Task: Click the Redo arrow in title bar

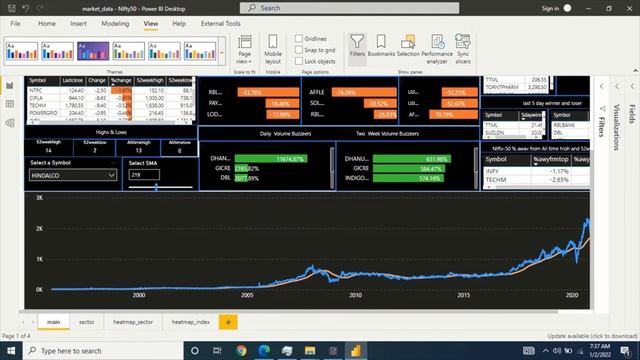Action: point(40,8)
